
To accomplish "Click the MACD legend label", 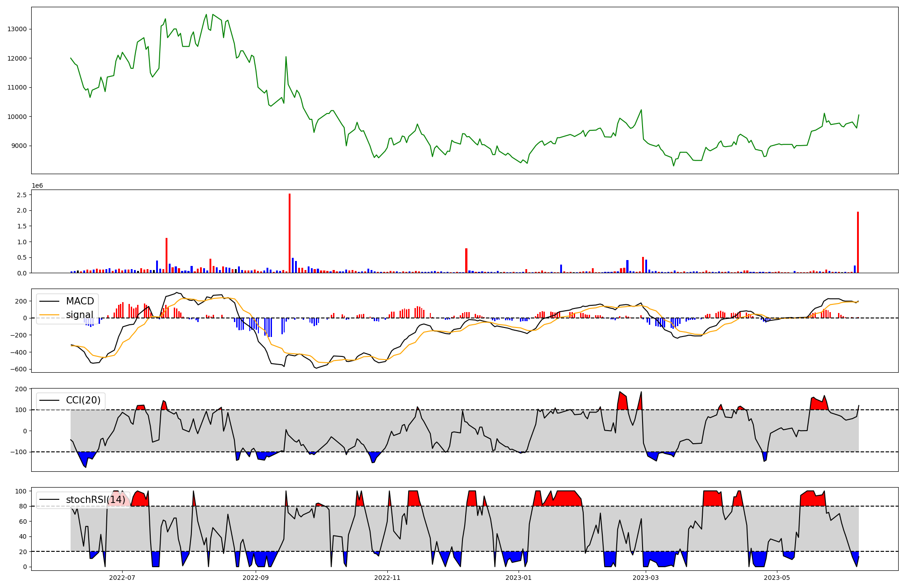I will point(80,301).
